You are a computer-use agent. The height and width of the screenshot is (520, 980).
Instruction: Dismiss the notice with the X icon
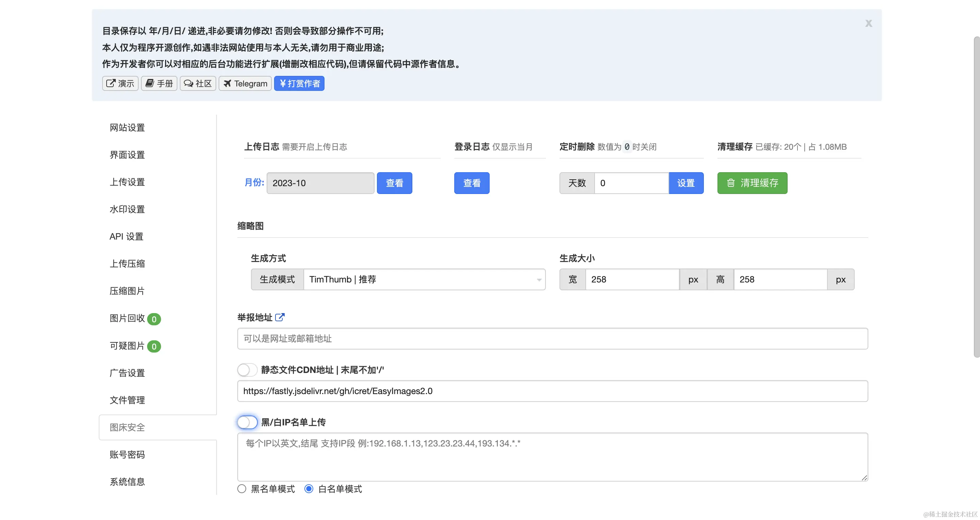coord(868,23)
